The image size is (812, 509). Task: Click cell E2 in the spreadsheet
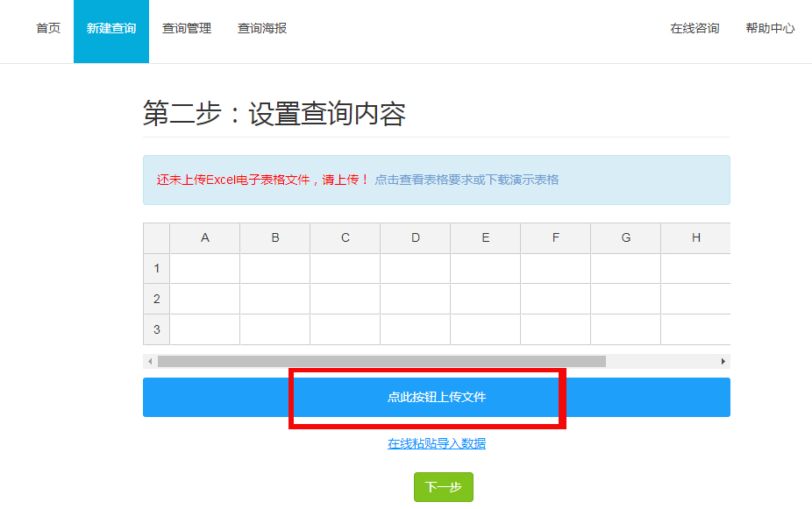[486, 299]
